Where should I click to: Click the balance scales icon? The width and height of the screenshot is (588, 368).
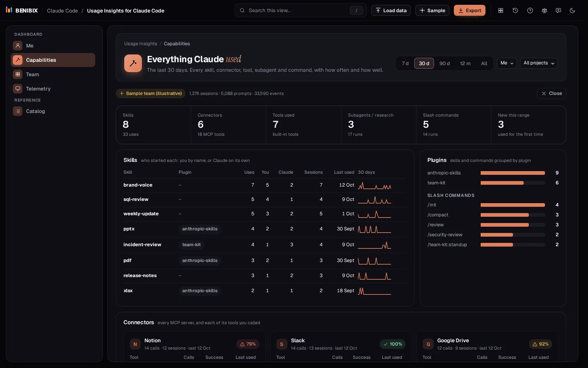544,10
